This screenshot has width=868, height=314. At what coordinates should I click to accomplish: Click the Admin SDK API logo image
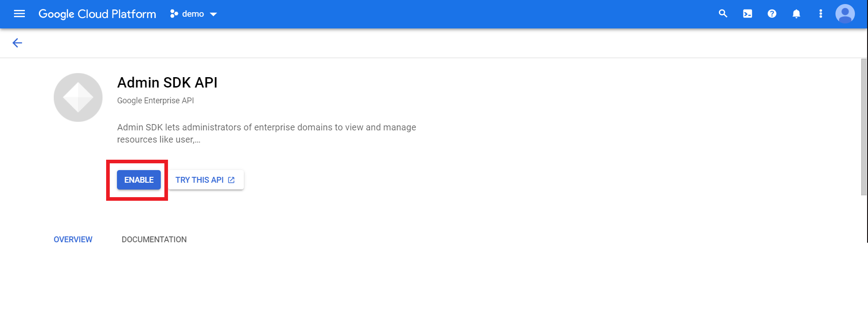[78, 97]
